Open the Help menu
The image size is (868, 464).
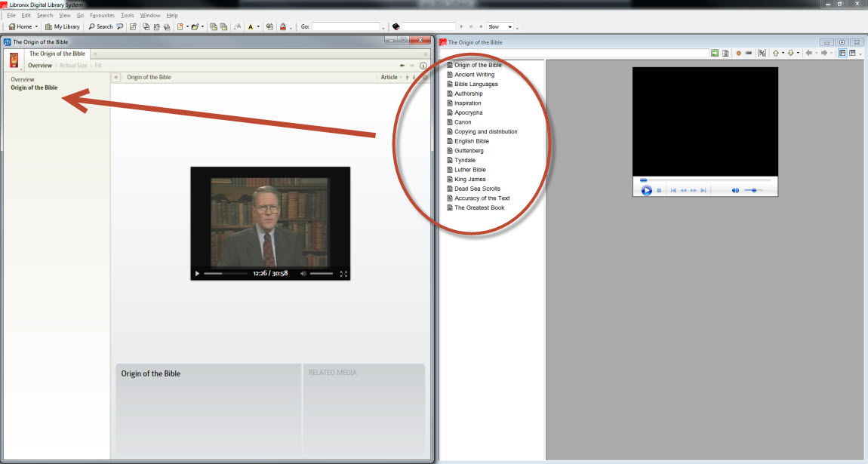coord(172,16)
